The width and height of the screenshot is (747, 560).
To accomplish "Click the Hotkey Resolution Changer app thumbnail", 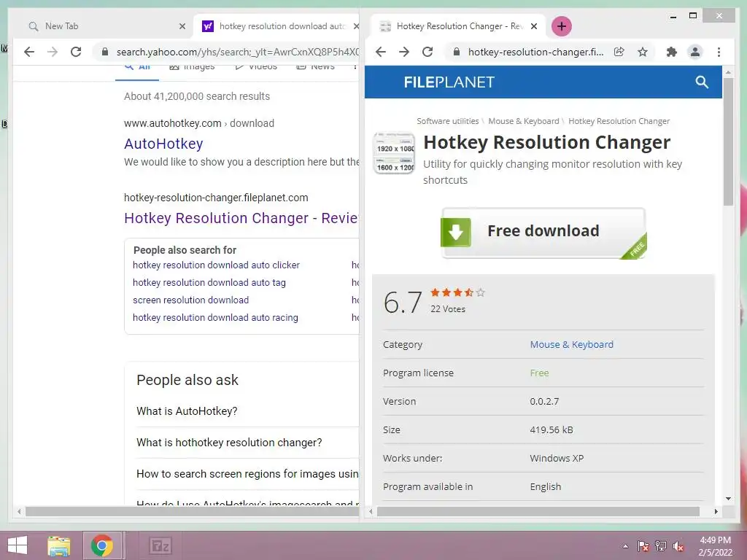I will [x=395, y=153].
